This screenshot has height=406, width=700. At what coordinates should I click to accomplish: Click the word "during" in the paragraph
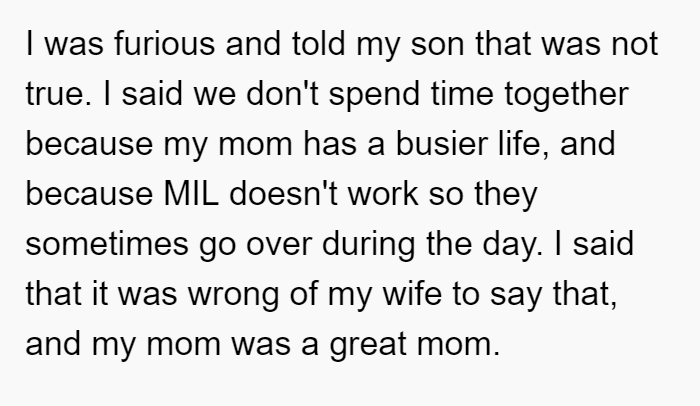(x=368, y=244)
